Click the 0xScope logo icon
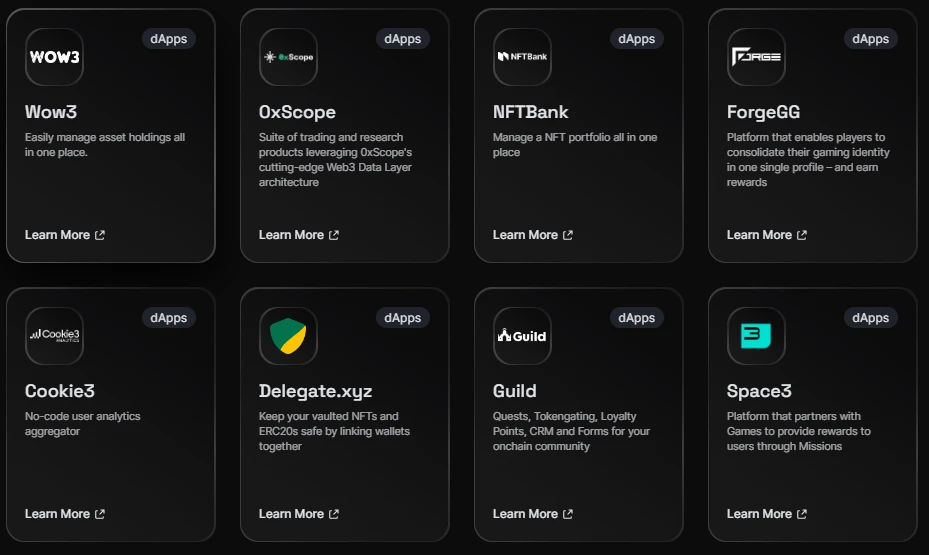Screen dimensions: 929x555 tap(288, 57)
